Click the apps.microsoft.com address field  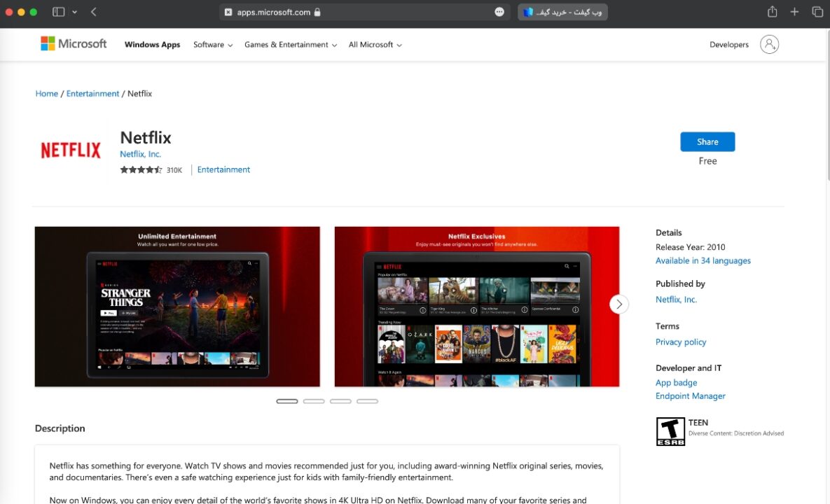pos(364,12)
